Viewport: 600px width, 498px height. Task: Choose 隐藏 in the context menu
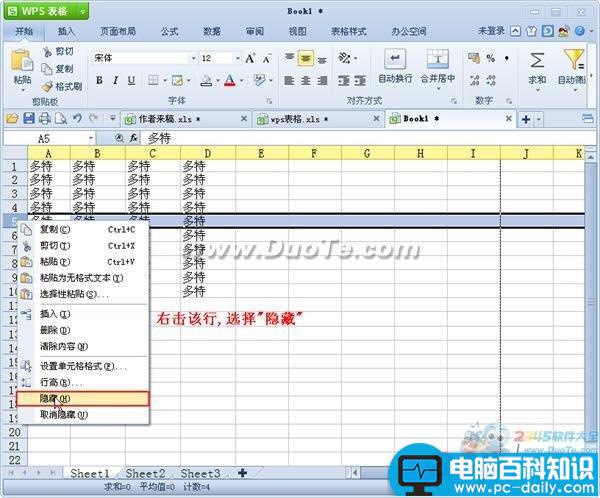[x=82, y=399]
